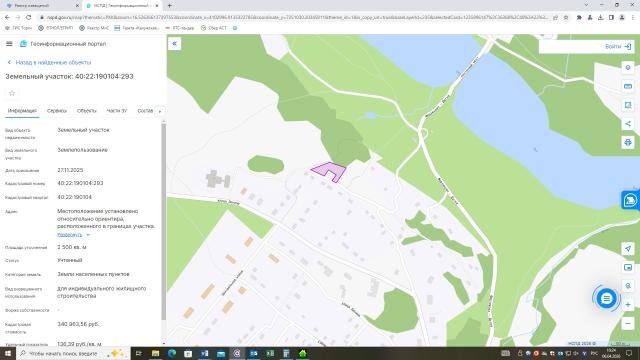Click the browser address bar

pyautogui.click(x=296, y=18)
